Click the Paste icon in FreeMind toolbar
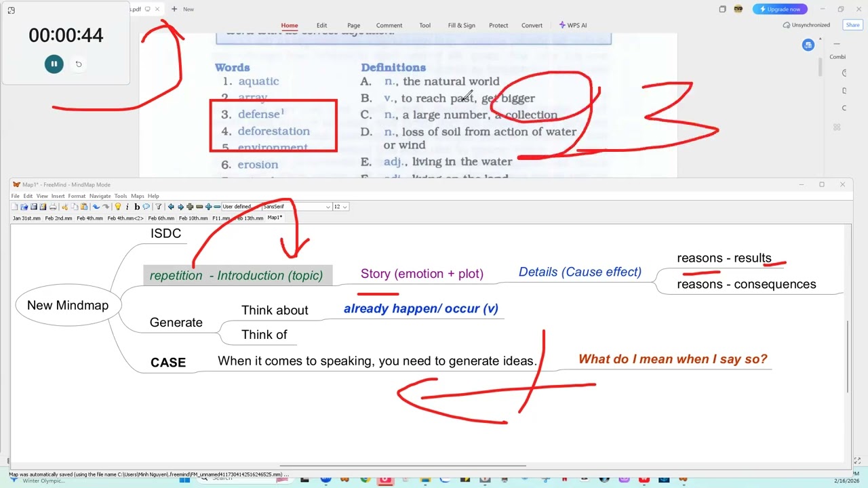The image size is (868, 488). click(83, 207)
